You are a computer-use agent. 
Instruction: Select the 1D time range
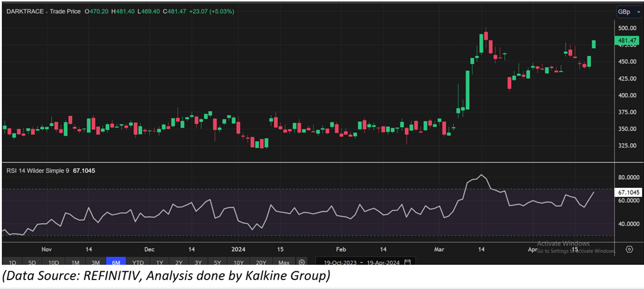pos(12,262)
